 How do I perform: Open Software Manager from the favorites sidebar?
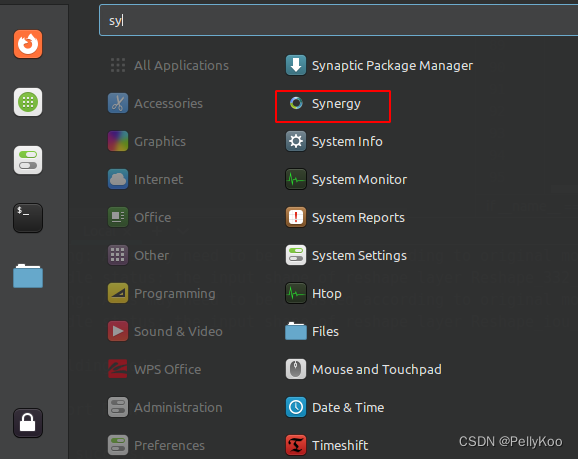(28, 102)
